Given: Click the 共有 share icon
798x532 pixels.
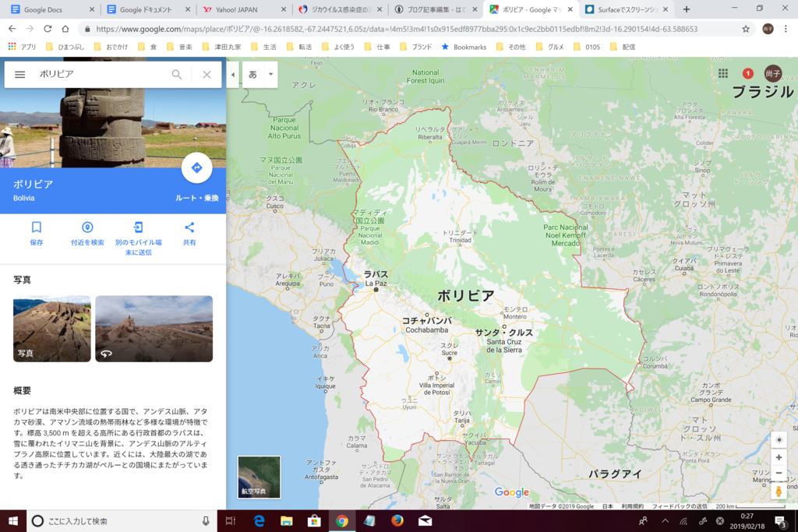Looking at the screenshot, I should coord(189,227).
